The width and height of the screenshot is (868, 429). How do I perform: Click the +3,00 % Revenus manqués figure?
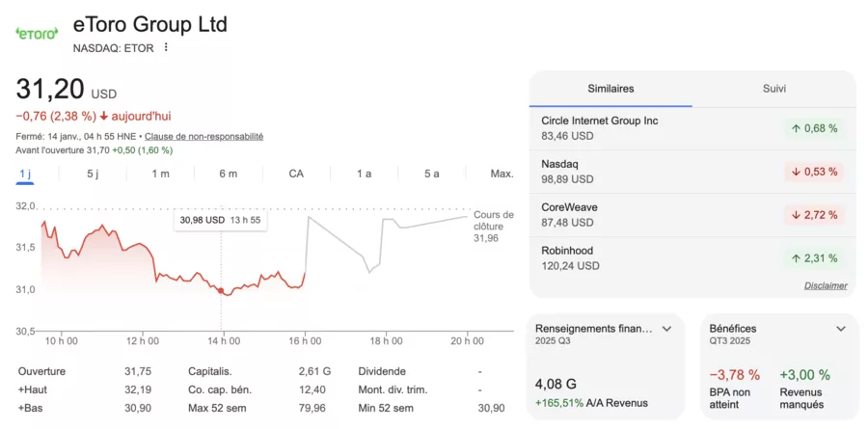click(x=805, y=375)
